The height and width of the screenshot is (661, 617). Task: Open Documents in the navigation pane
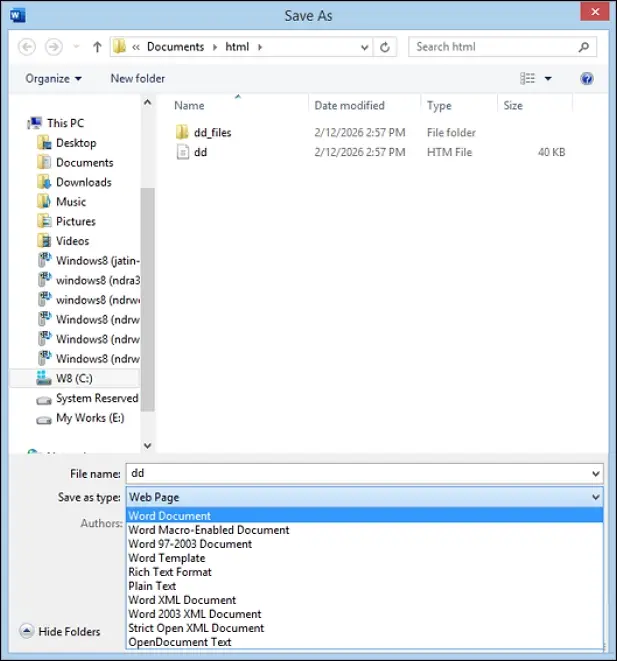pos(84,163)
